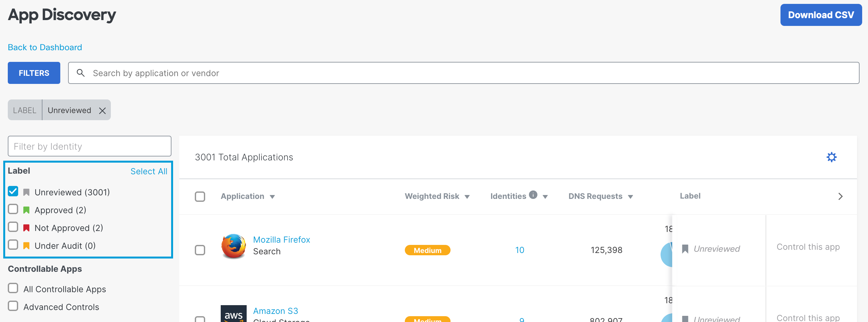Click the Medium risk badge for Mozilla Firefox
The height and width of the screenshot is (322, 868).
[x=427, y=250]
